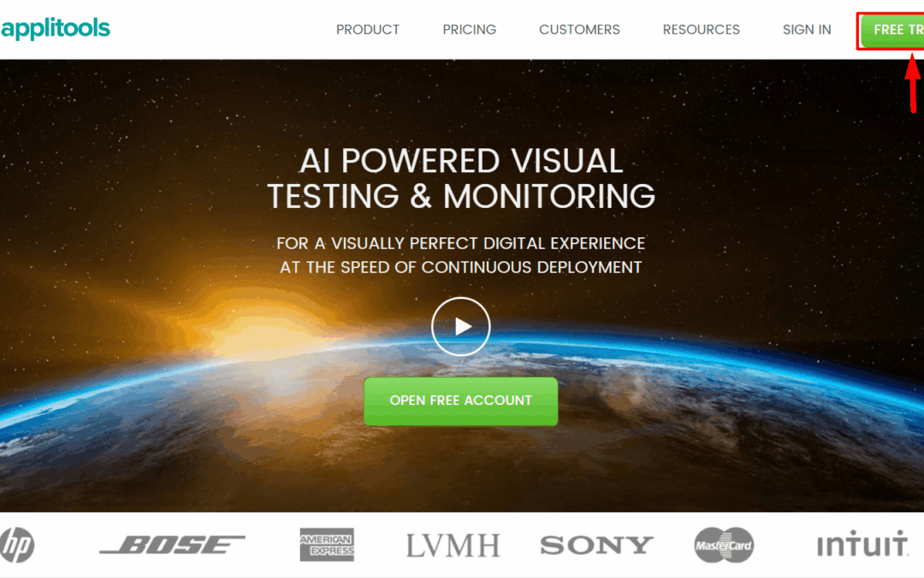Open the Product menu
The height and width of the screenshot is (578, 924).
click(x=368, y=29)
